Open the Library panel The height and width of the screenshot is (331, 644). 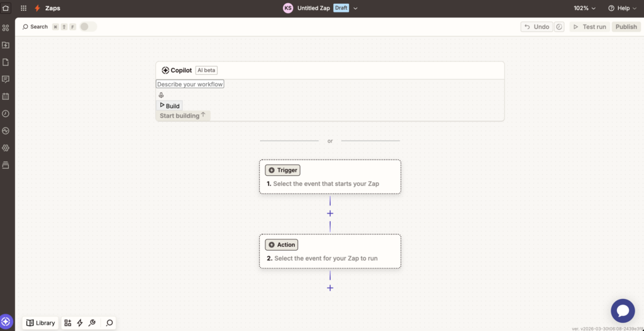pos(41,323)
